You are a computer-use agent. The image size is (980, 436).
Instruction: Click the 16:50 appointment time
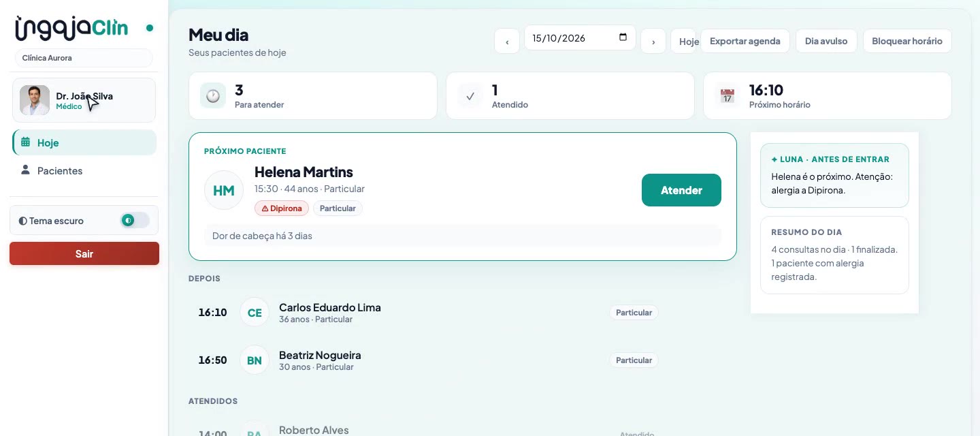212,360
